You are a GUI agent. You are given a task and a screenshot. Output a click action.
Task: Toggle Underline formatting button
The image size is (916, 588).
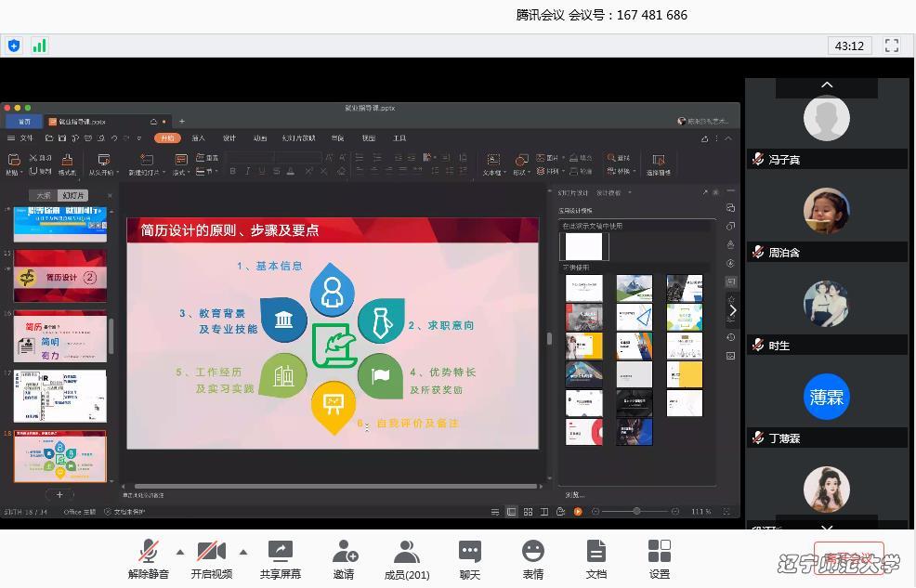point(262,171)
